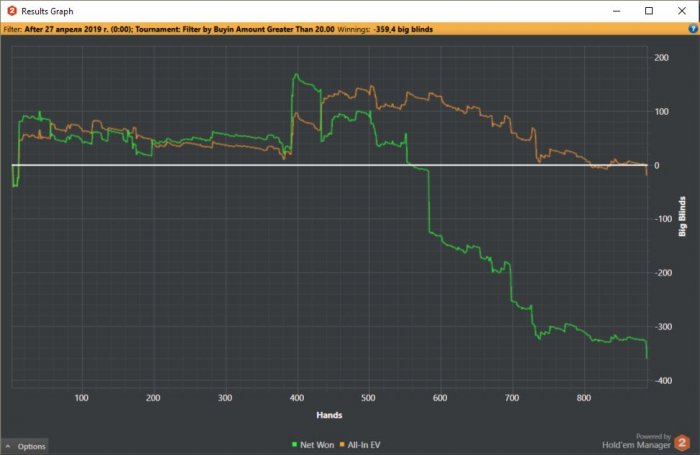Click the green Net Won color swatch
The height and width of the screenshot is (455, 700).
pos(294,445)
